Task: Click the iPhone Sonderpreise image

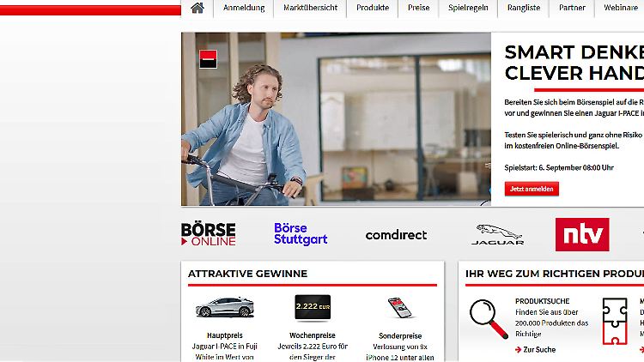Action: click(400, 307)
